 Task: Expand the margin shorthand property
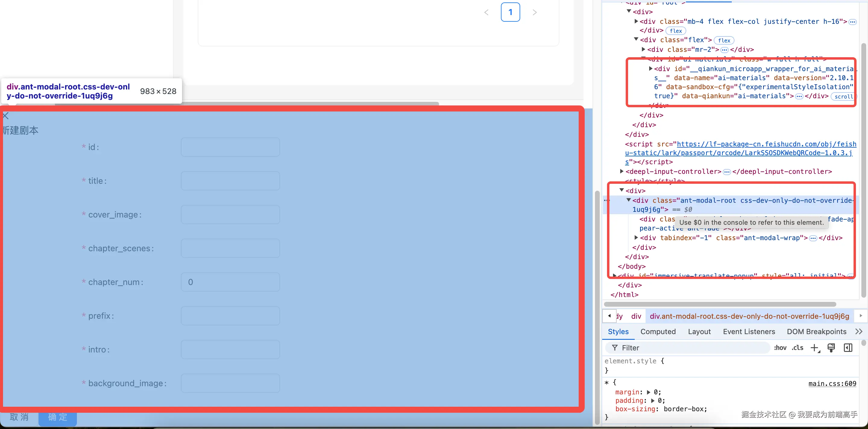point(649,392)
